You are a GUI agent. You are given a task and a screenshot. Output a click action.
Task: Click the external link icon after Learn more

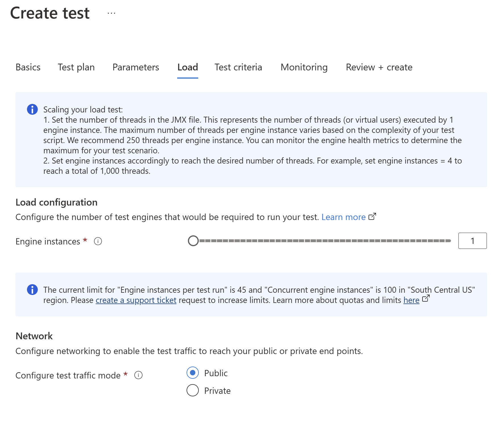[372, 217]
